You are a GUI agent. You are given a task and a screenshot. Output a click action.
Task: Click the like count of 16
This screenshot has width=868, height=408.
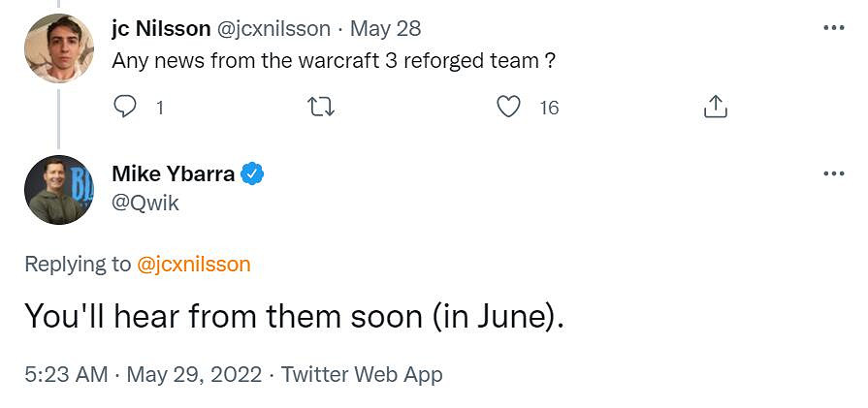pos(549,108)
